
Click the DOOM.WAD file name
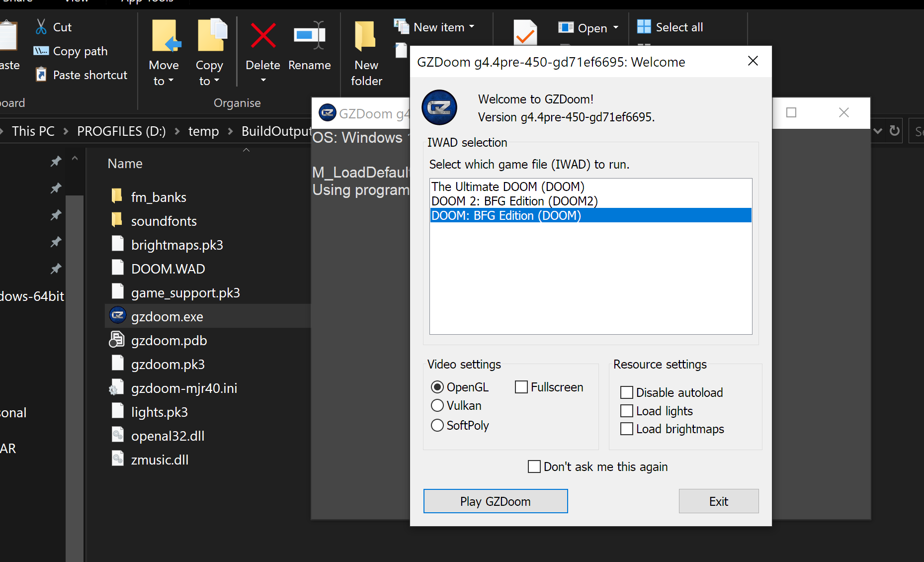168,269
